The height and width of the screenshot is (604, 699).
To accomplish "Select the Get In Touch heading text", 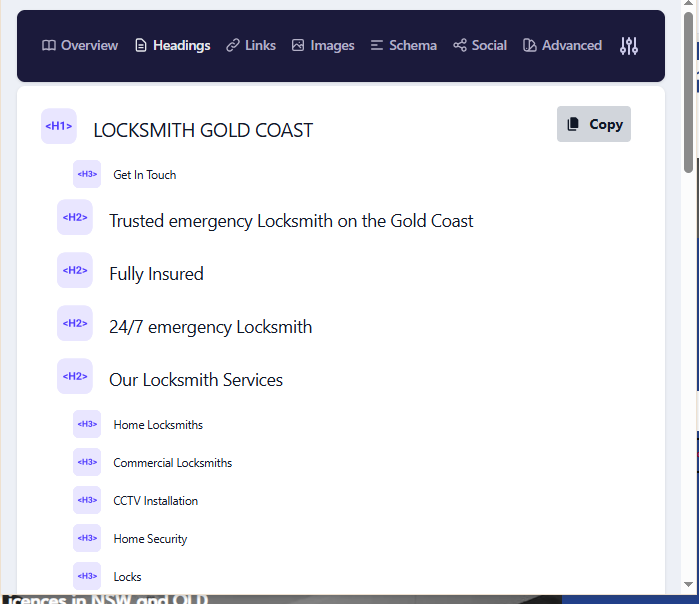I will click(x=145, y=175).
